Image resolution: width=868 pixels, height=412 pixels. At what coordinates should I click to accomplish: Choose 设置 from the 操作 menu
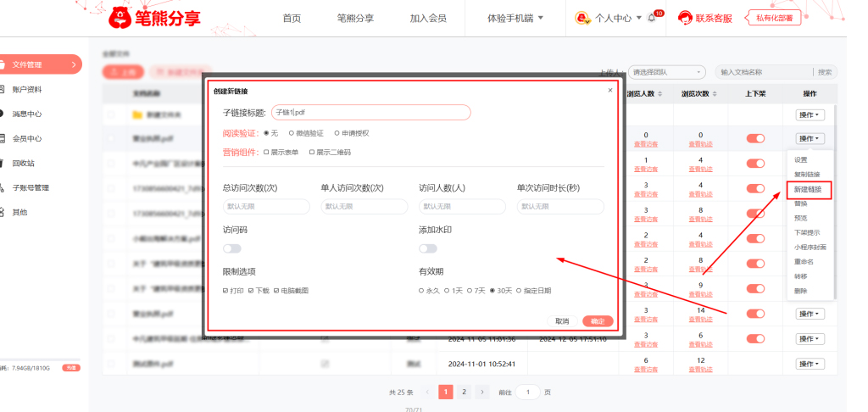pos(800,160)
